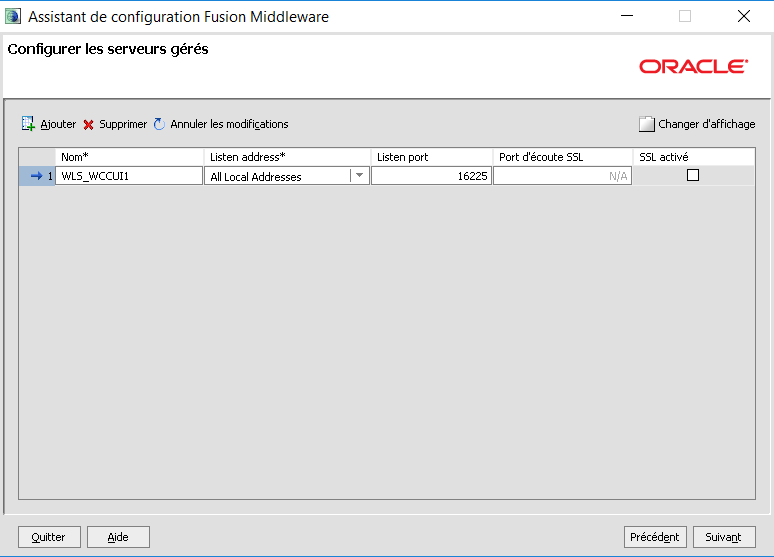
Task: Click the Listen port column header
Action: tap(432, 157)
